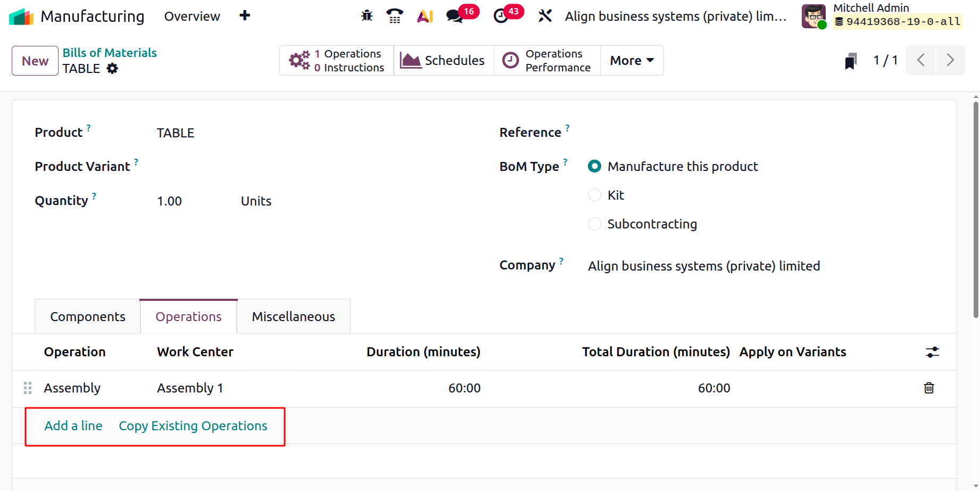The width and height of the screenshot is (980, 491).
Task: Delete the Assembly operation row
Action: pyautogui.click(x=929, y=388)
